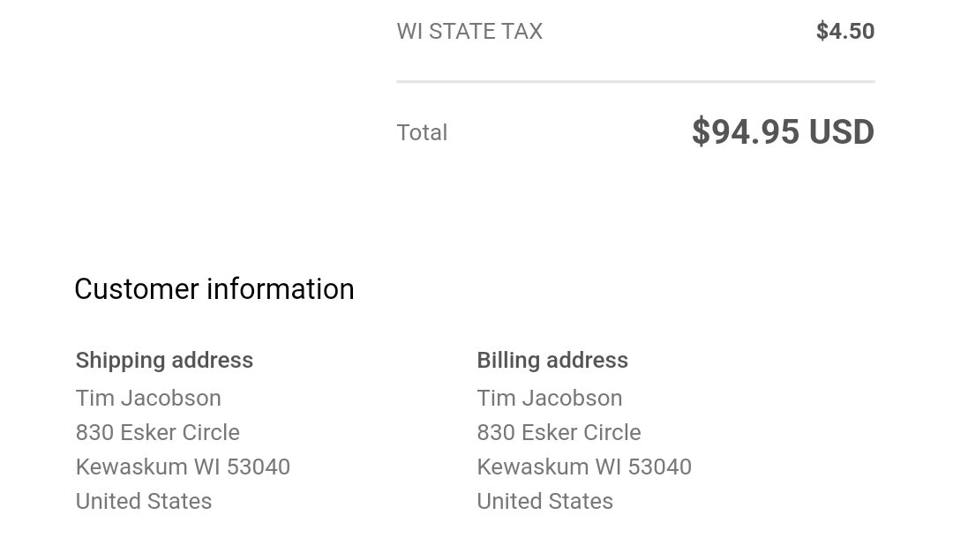
Task: Click the Total label
Action: click(x=422, y=132)
